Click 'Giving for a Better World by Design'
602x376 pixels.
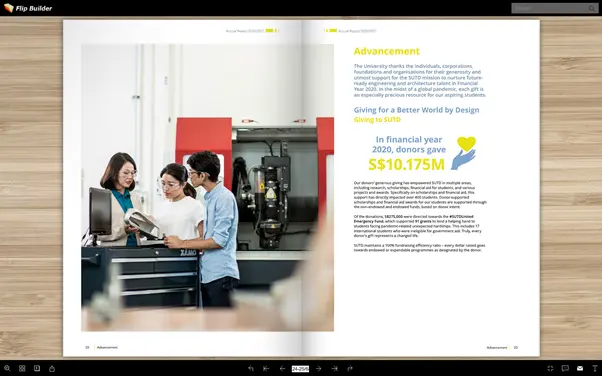[x=416, y=110]
